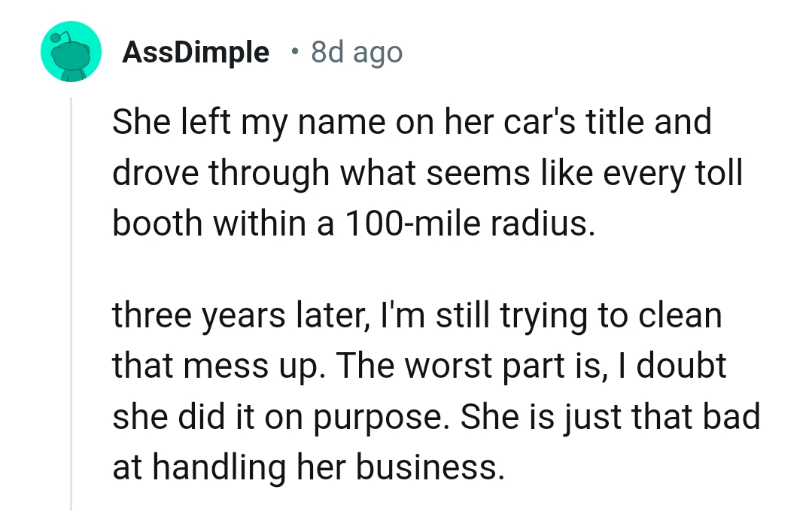
Task: Click the dot separator before the timestamp
Action: (293, 53)
